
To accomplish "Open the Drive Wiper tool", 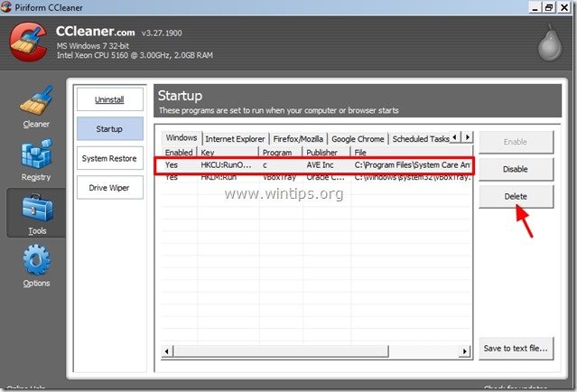I will (109, 188).
